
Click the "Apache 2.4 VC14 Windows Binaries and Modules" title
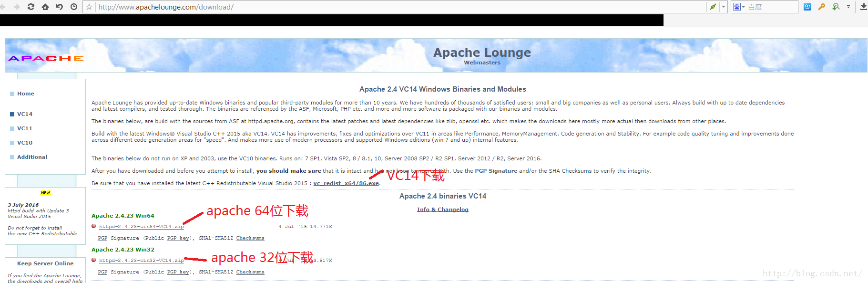coord(443,89)
